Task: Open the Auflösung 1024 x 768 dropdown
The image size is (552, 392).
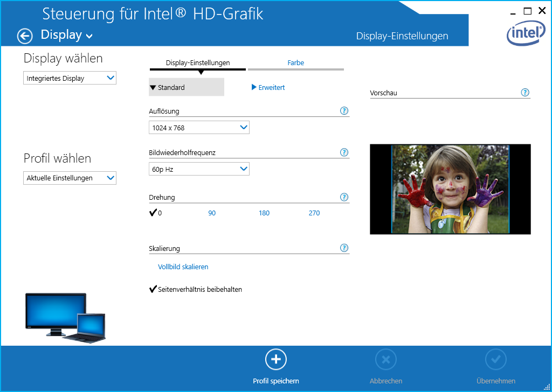Action: [199, 128]
